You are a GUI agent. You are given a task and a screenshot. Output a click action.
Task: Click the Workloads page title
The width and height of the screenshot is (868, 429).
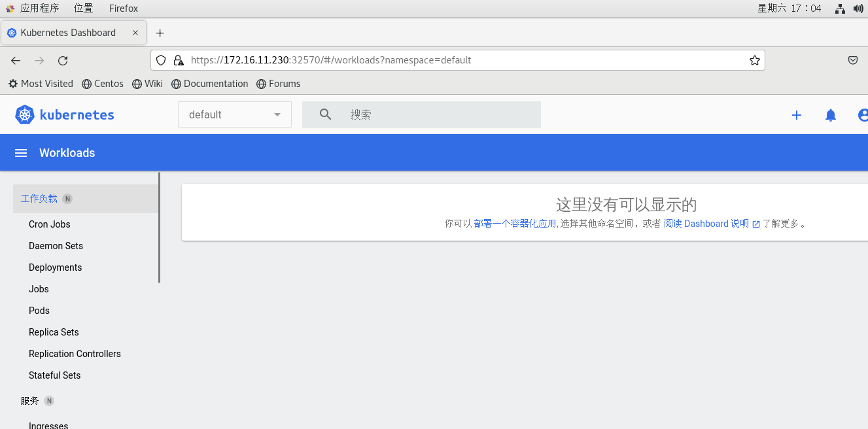[x=67, y=153]
